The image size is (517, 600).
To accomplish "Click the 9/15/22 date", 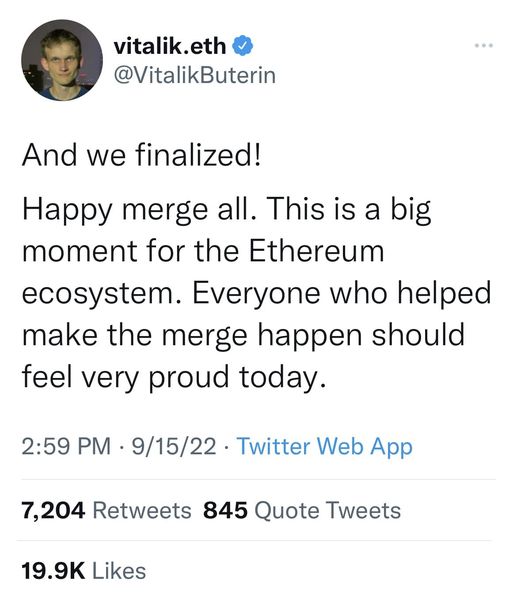I will 174,447.
